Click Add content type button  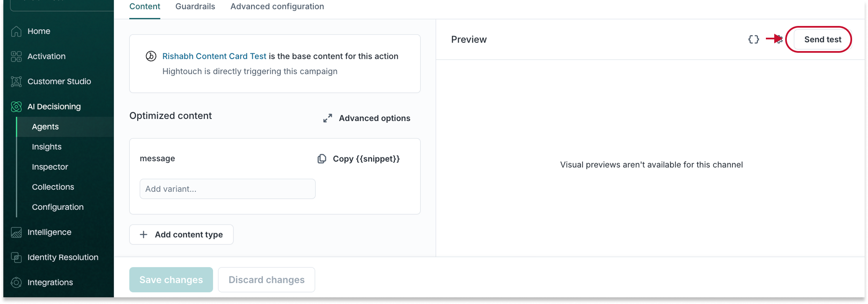click(181, 234)
